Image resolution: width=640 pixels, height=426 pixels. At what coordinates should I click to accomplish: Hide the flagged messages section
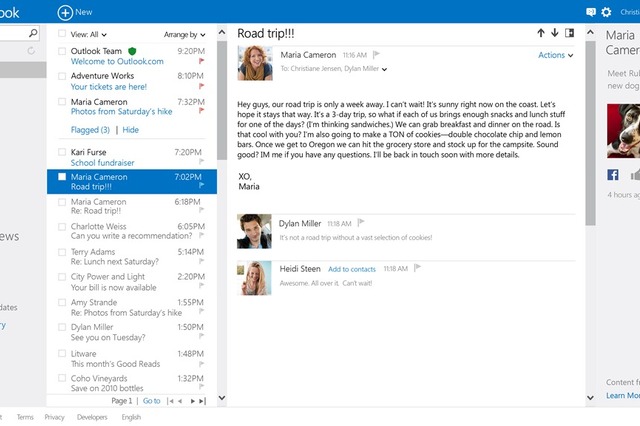click(131, 130)
